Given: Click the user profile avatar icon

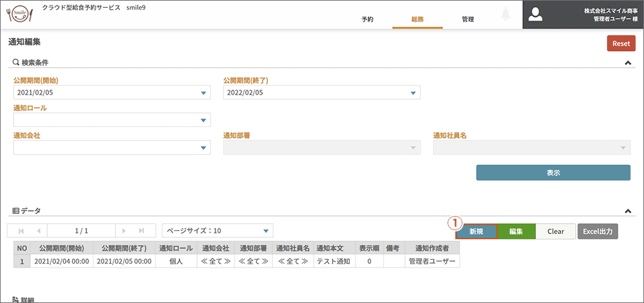Looking at the screenshot, I should click(536, 15).
